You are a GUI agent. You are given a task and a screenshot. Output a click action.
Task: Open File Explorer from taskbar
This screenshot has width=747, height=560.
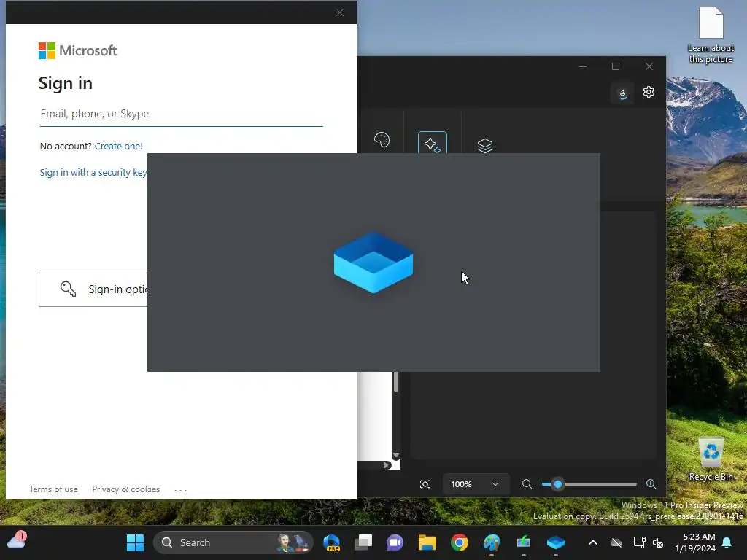click(427, 542)
